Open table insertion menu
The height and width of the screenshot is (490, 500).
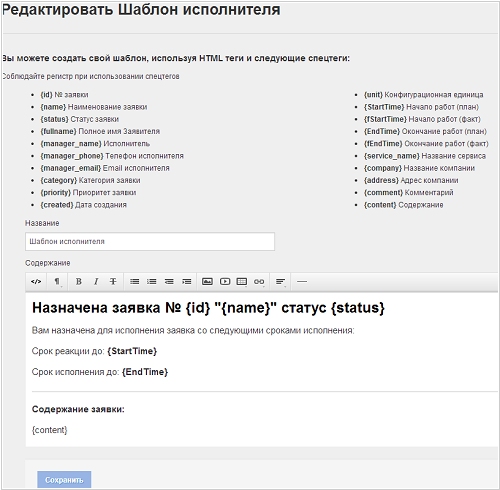(242, 282)
